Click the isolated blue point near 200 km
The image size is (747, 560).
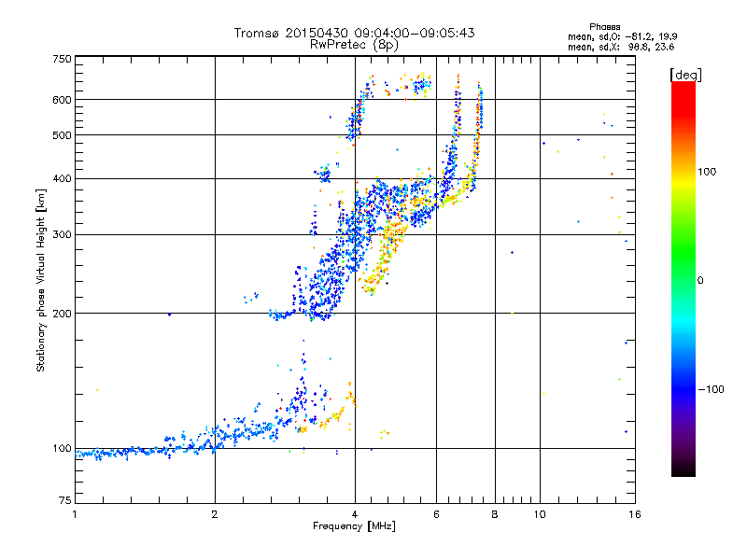tap(169, 315)
